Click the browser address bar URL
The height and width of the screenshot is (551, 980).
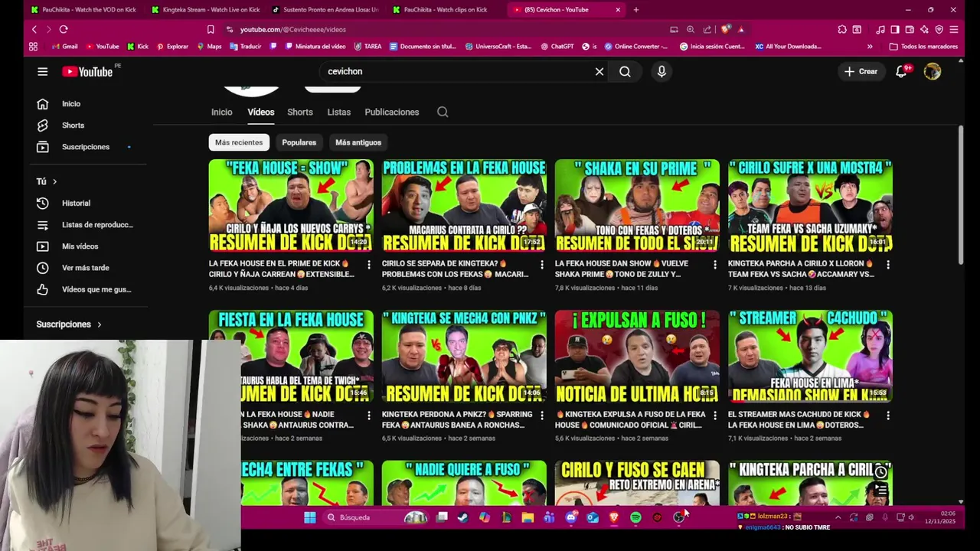click(292, 29)
